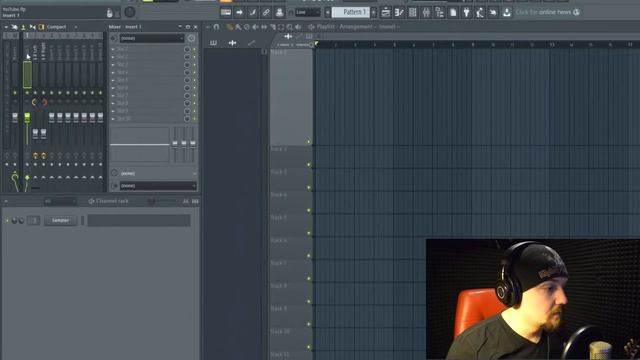
Task: Select the playlist Playback speaker tool
Action: [298, 27]
